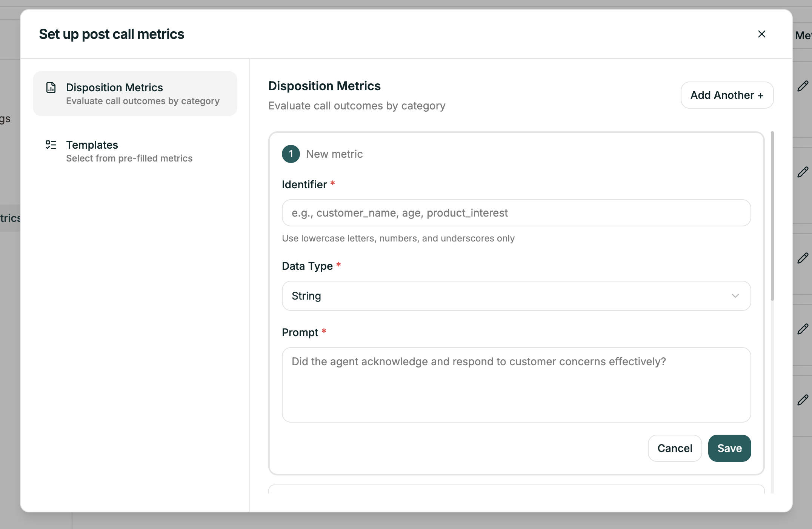Click the Templates list icon in sidebar

pos(51,145)
